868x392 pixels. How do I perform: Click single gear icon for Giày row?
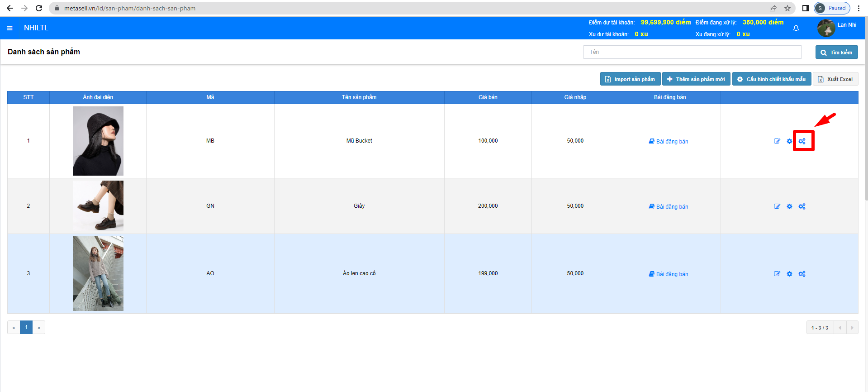tap(789, 206)
